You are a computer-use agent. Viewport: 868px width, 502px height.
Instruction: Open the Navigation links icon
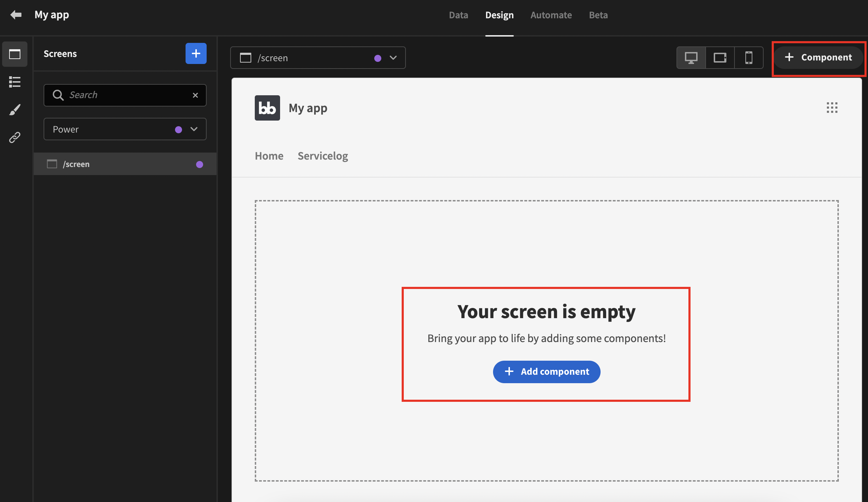pyautogui.click(x=15, y=137)
